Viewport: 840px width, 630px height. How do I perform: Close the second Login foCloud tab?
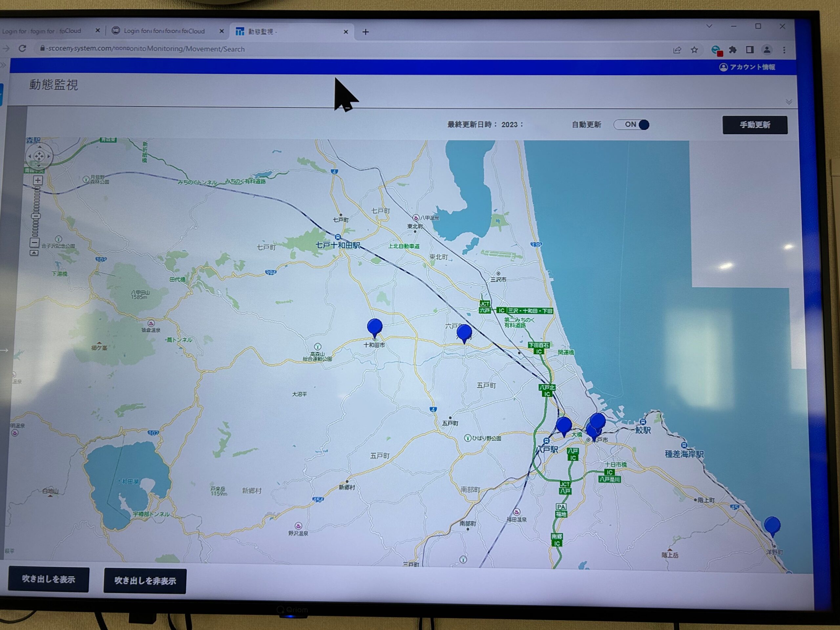pos(222,31)
